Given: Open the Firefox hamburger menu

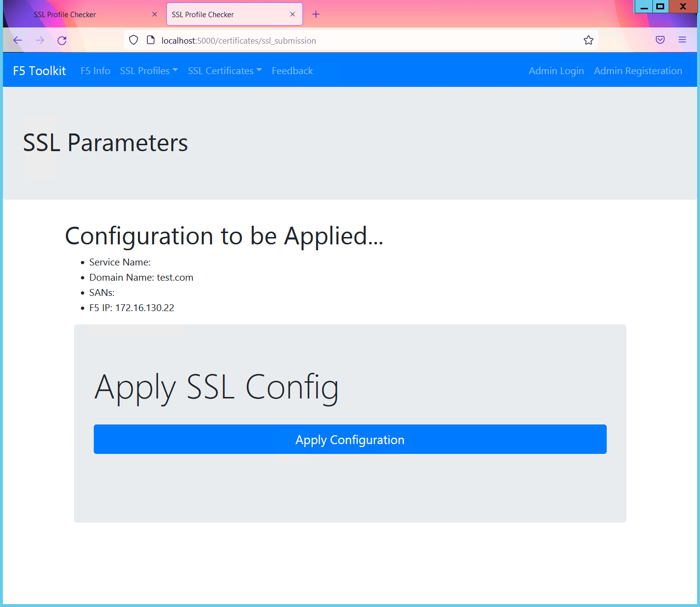Looking at the screenshot, I should pyautogui.click(x=682, y=40).
